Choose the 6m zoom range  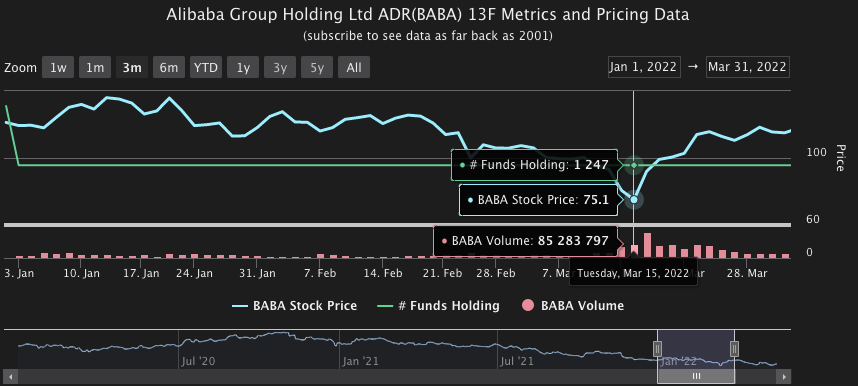169,68
